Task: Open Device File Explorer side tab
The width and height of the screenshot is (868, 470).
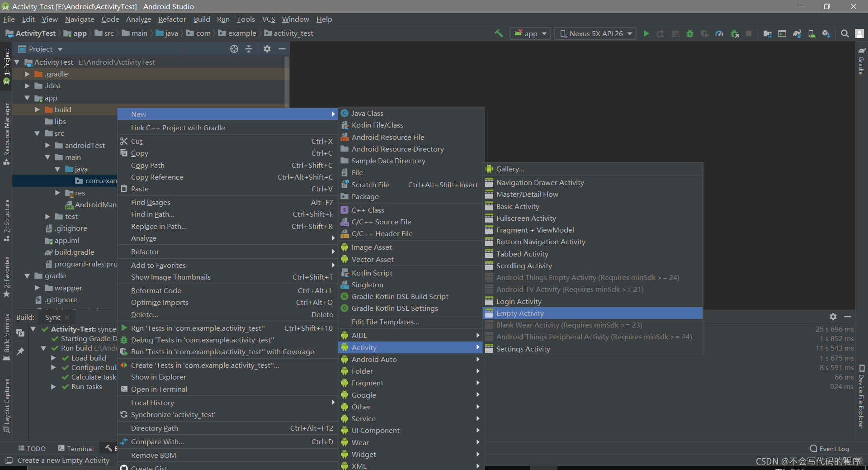Action: [x=861, y=397]
